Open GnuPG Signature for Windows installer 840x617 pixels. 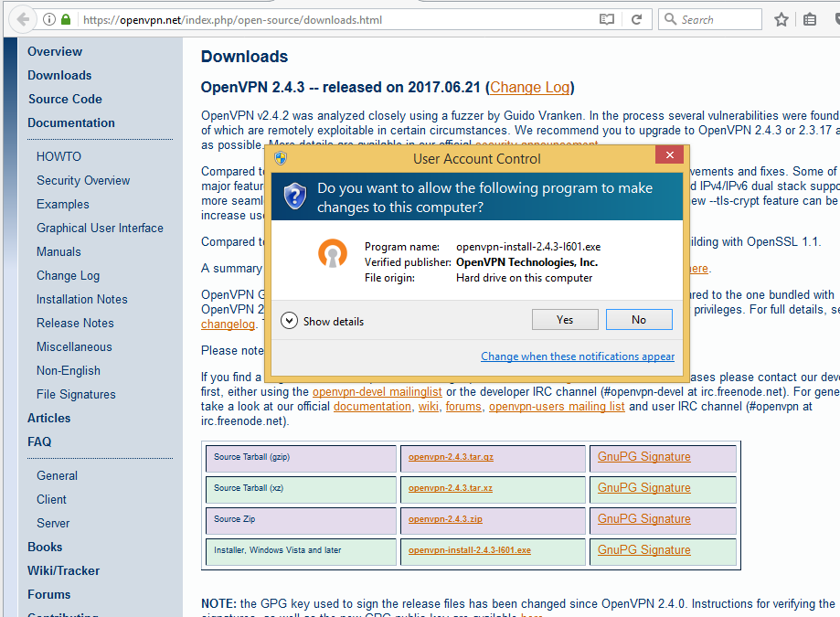coord(643,550)
